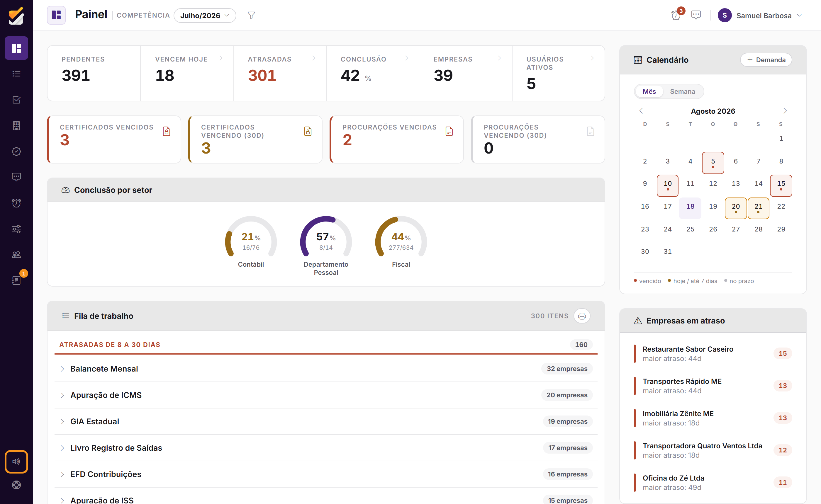
Task: Expand the Balancete Mensal row
Action: (326, 369)
